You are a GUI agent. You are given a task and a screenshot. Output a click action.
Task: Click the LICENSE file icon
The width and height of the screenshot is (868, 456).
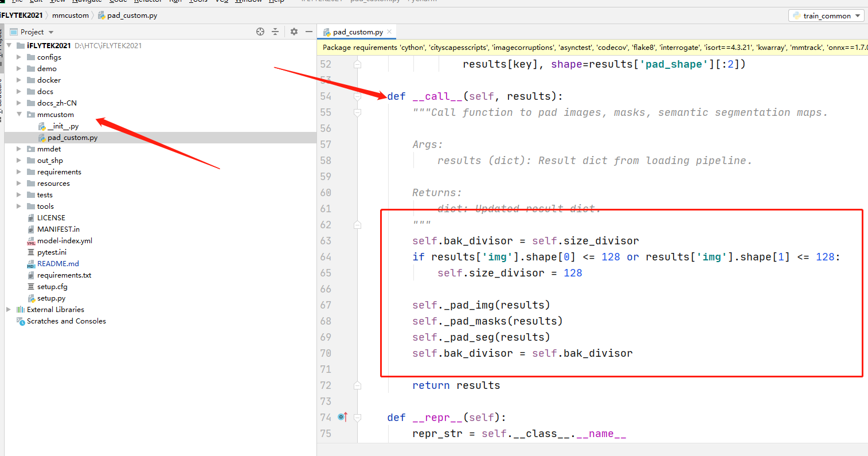pos(31,217)
